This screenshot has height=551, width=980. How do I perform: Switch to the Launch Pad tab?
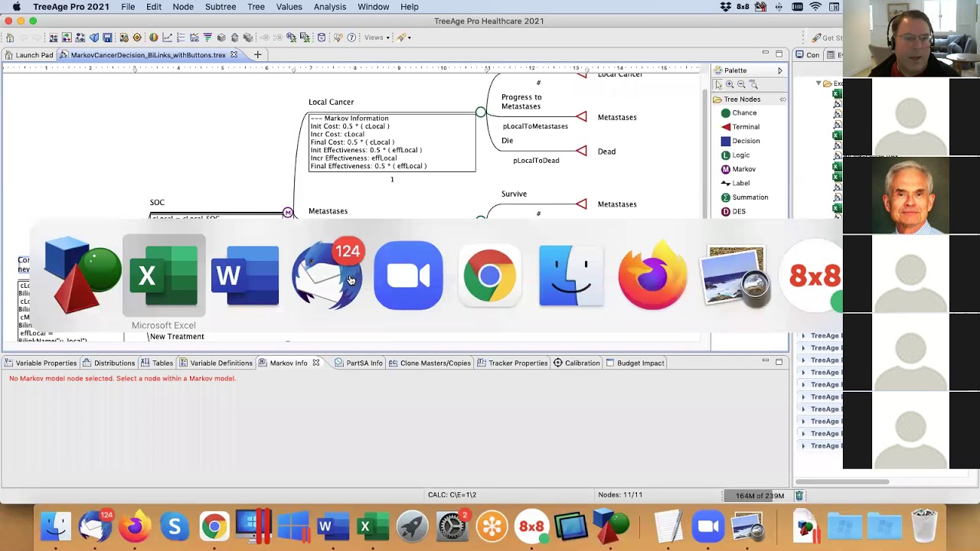tap(29, 55)
